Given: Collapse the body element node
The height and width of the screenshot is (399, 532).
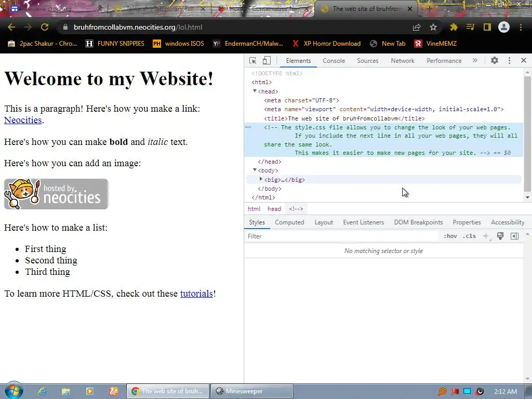Looking at the screenshot, I should 255,170.
